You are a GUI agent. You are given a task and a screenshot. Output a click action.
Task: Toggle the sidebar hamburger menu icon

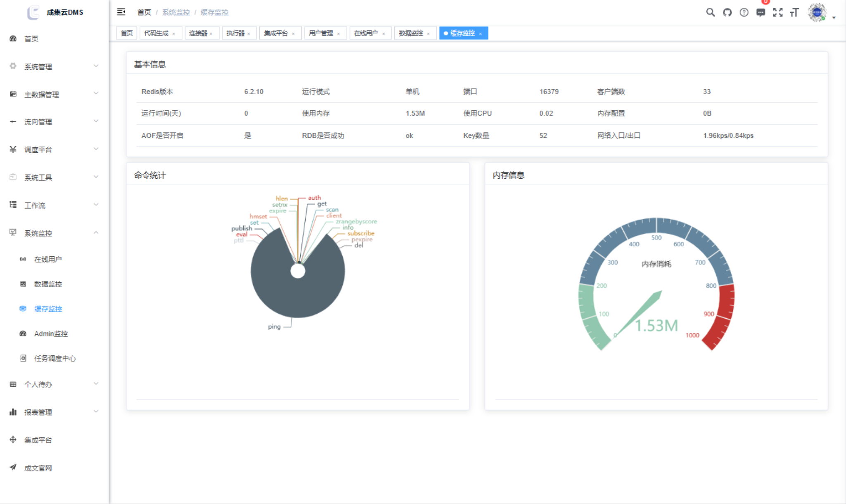[121, 12]
